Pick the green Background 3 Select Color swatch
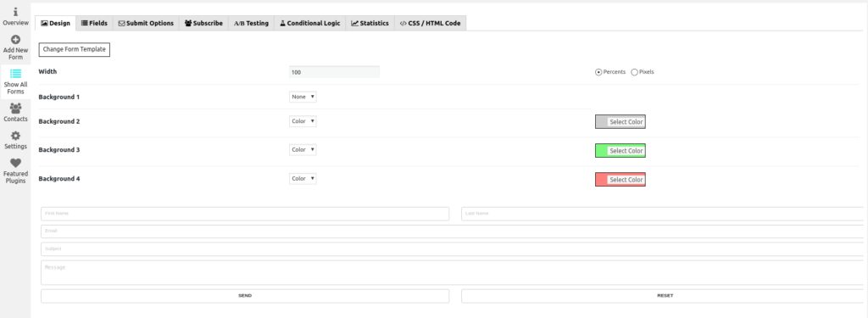This screenshot has width=868, height=318. 620,151
